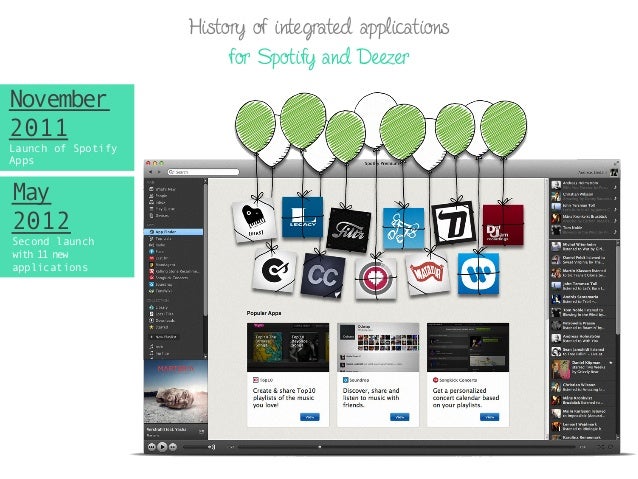Skip to previous track
The image size is (638, 479).
coord(151,447)
